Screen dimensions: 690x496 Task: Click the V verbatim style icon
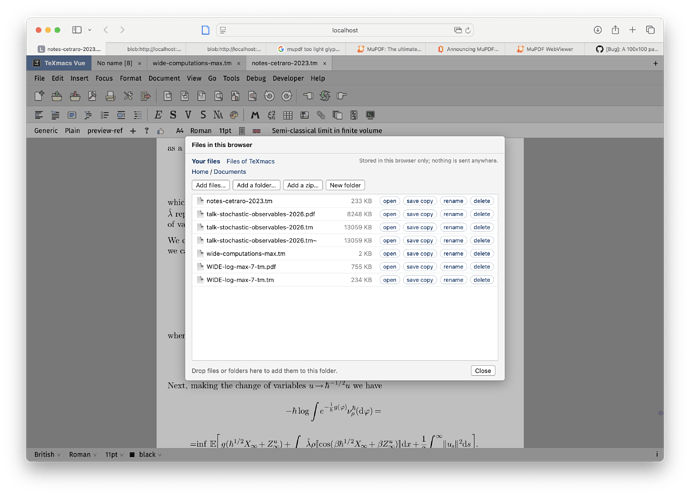(x=188, y=115)
